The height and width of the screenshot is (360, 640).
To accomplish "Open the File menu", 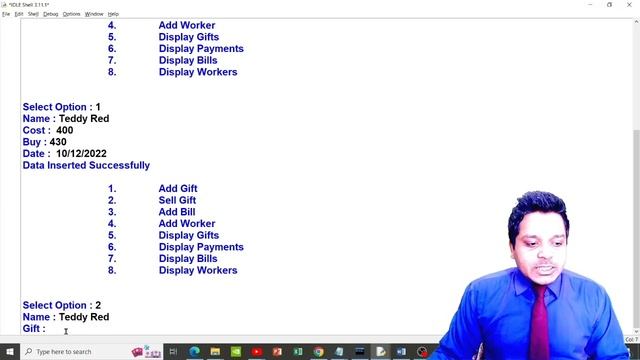I will pos(6,14).
